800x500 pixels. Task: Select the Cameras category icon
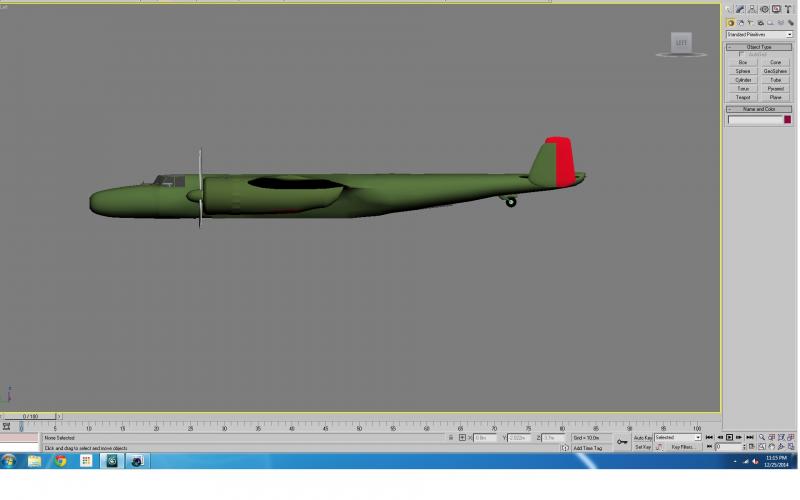click(x=761, y=23)
